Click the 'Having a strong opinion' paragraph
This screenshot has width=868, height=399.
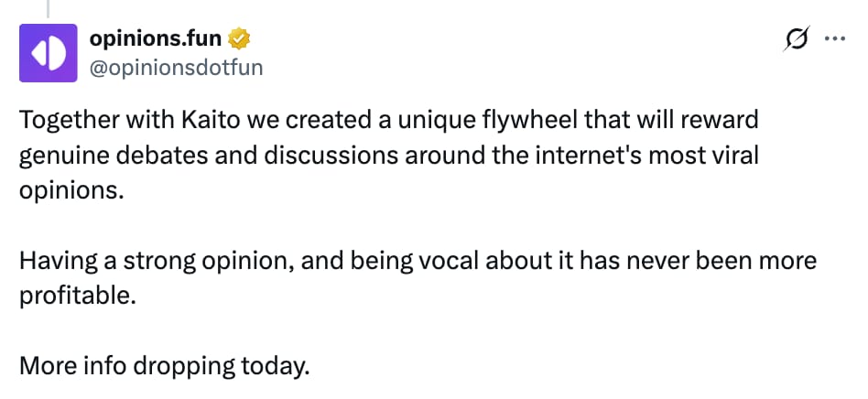(418, 278)
